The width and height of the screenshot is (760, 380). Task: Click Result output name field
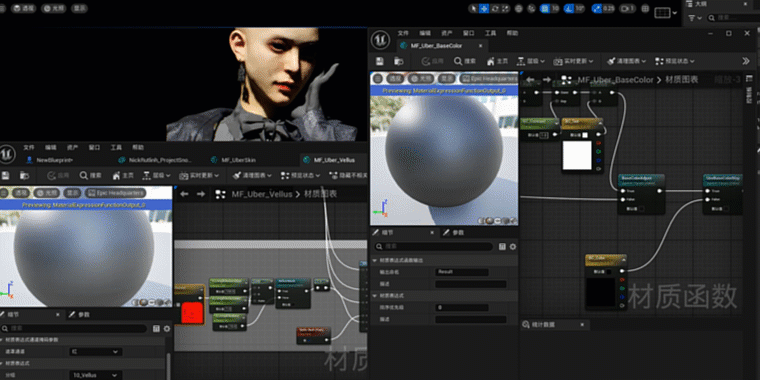tap(461, 272)
